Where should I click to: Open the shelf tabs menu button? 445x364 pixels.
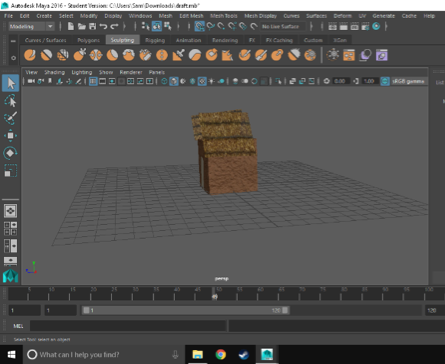pos(13,41)
